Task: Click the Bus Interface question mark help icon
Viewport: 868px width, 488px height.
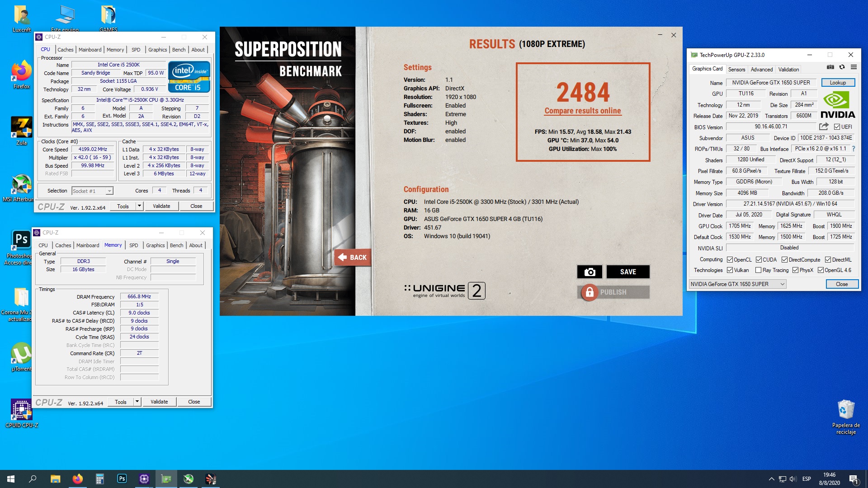Action: pyautogui.click(x=853, y=149)
